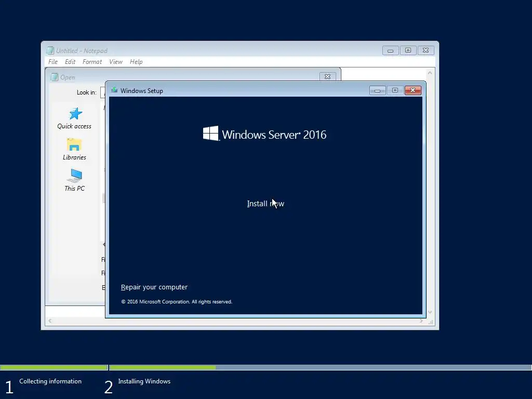Open Notepad's Edit menu
The width and height of the screenshot is (532, 399).
click(x=70, y=62)
